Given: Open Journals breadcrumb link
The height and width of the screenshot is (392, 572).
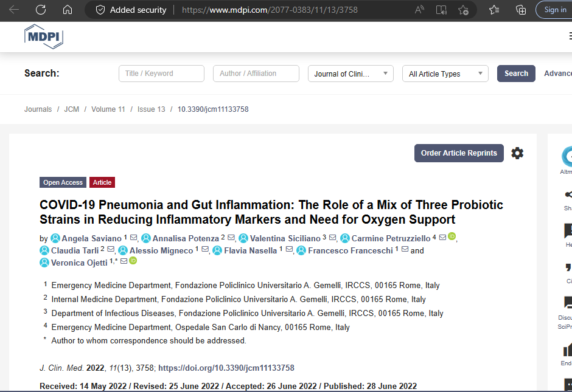Looking at the screenshot, I should pos(38,109).
